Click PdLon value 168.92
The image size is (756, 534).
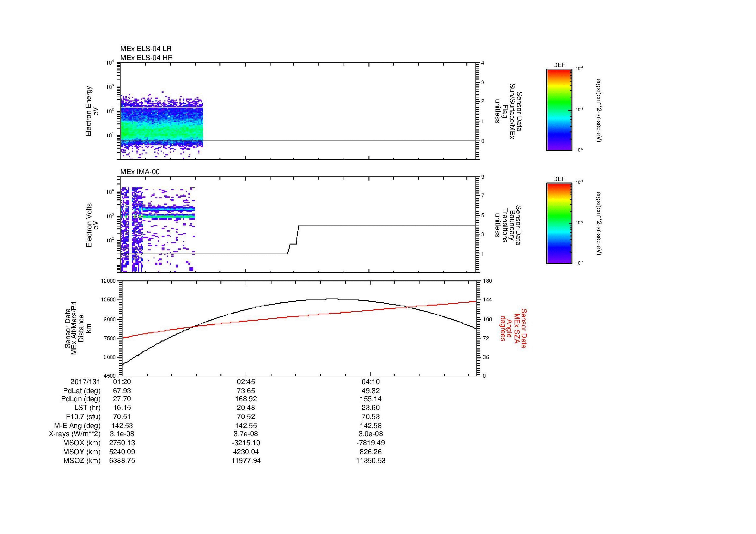click(246, 399)
